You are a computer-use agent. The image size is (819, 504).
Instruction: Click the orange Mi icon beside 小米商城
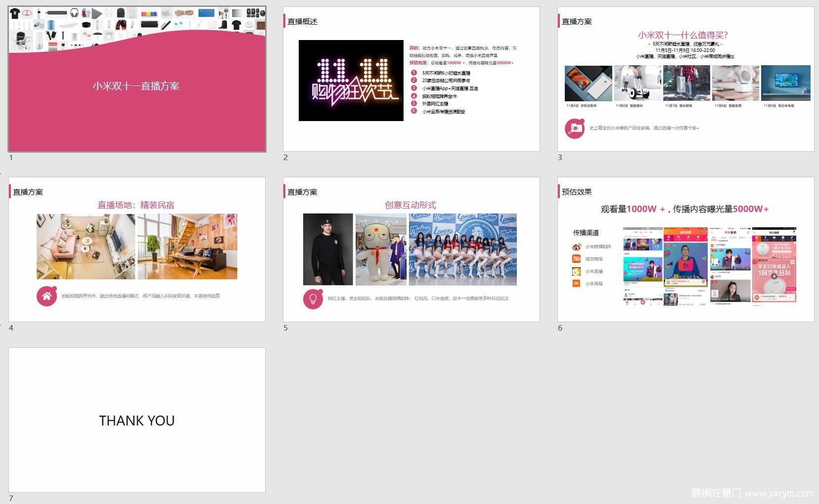pyautogui.click(x=577, y=284)
